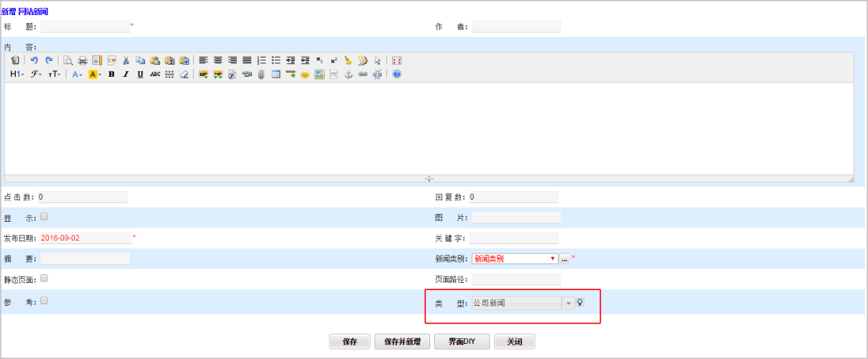Open the 新闻类别 dropdown list
The image size is (868, 359).
552,258
